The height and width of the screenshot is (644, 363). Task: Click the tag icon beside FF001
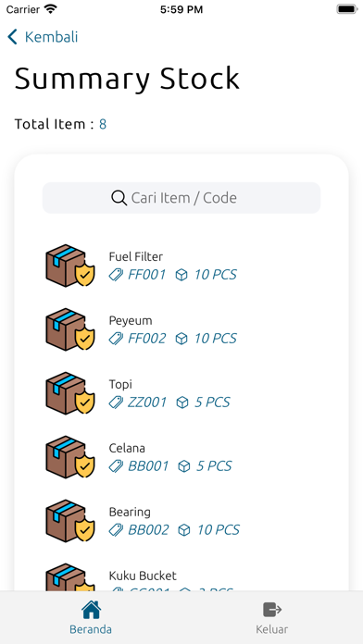tap(116, 275)
